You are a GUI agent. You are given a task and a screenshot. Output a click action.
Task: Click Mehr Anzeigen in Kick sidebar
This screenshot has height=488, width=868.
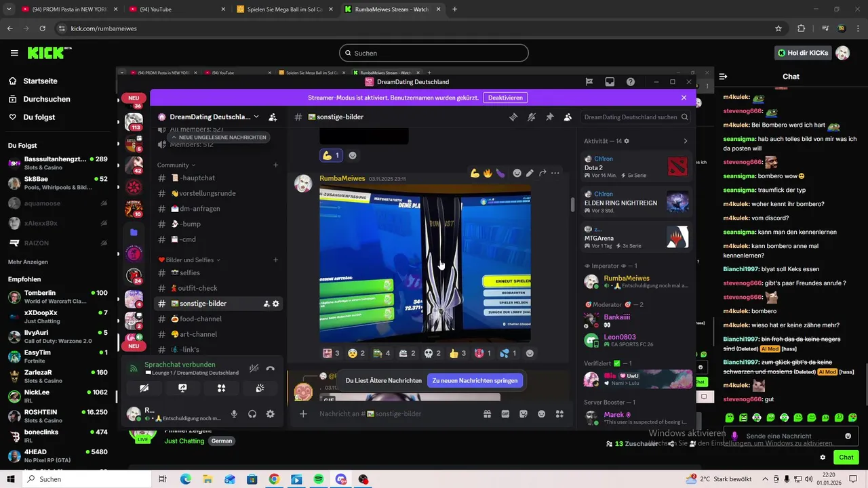click(28, 262)
